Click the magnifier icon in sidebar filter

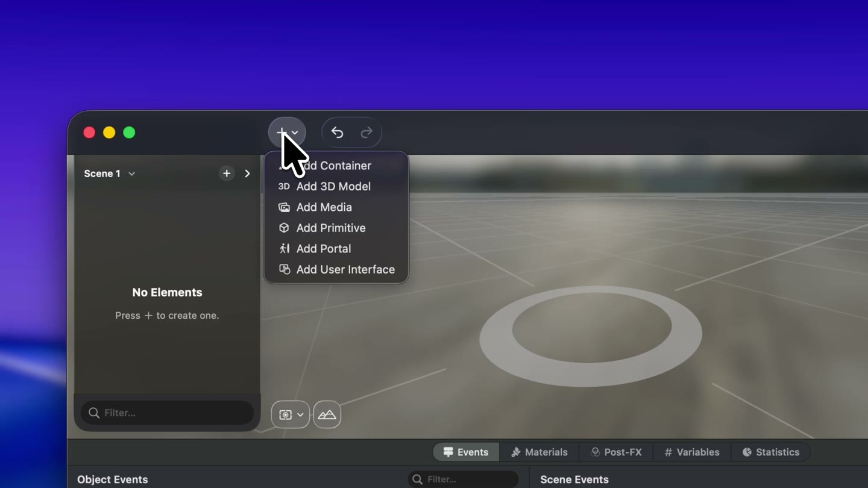point(94,413)
